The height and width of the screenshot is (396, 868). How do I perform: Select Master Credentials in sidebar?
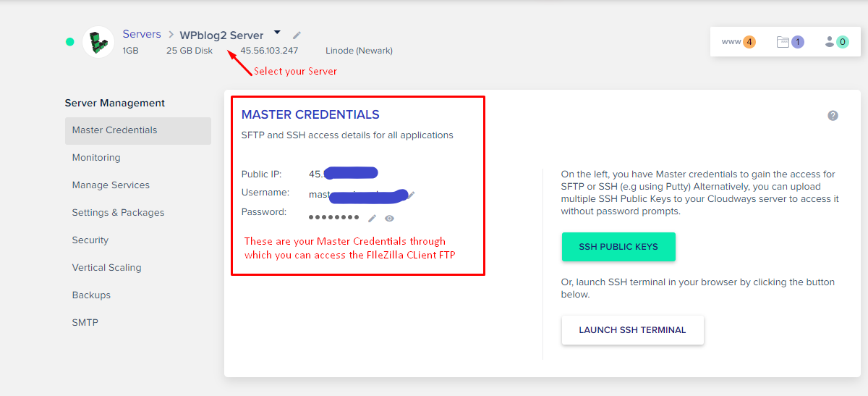pos(138,130)
